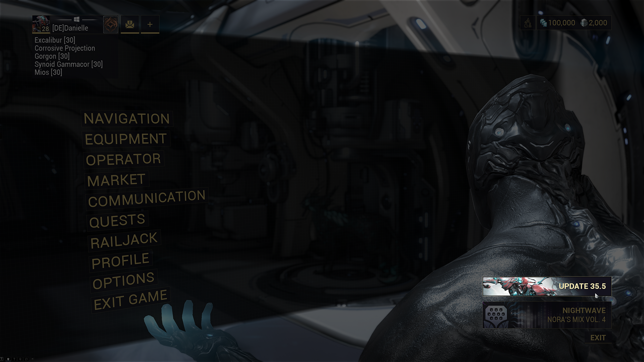Open the OPERATOR menu entry

click(x=122, y=159)
